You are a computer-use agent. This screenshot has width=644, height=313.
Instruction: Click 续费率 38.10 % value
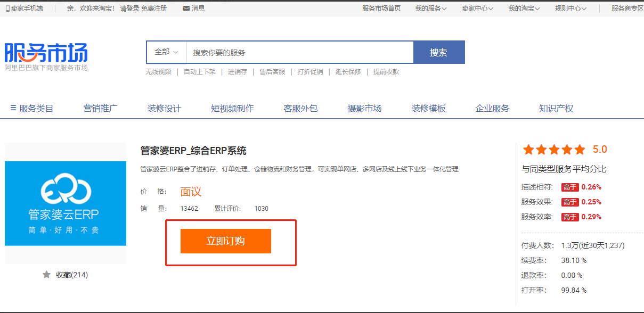(574, 260)
